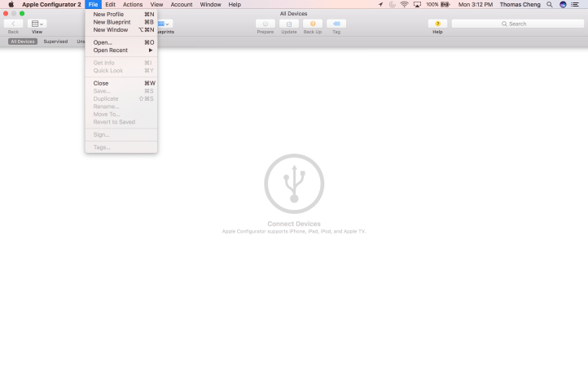
Task: Click the Back navigation arrow button
Action: 13,24
